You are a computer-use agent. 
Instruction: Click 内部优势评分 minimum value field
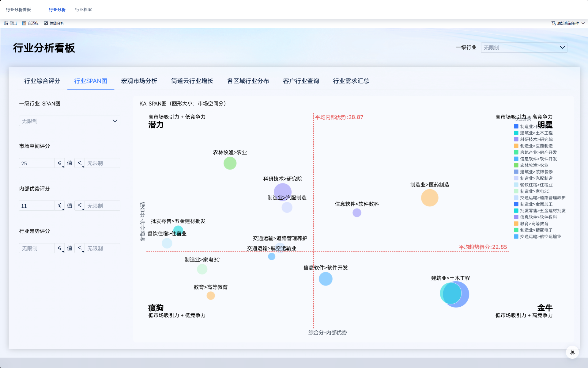[37, 206]
